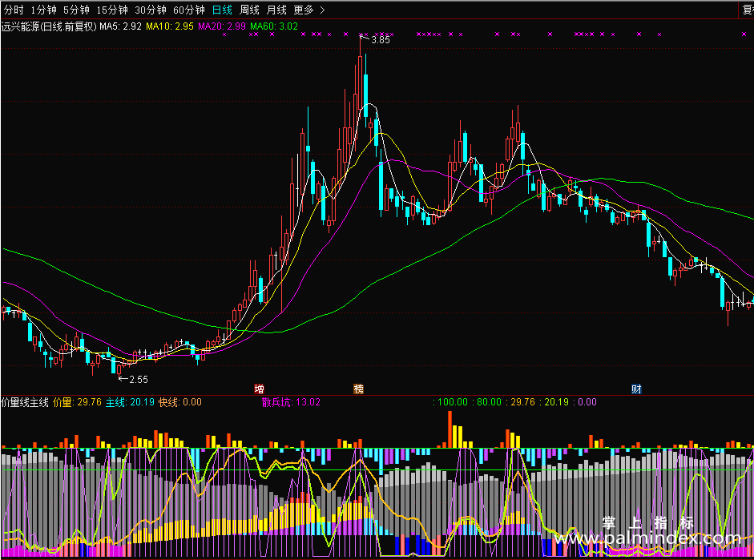This screenshot has height=560, width=754.
Task: Switch to the 月线 monthly tab
Action: 276,10
